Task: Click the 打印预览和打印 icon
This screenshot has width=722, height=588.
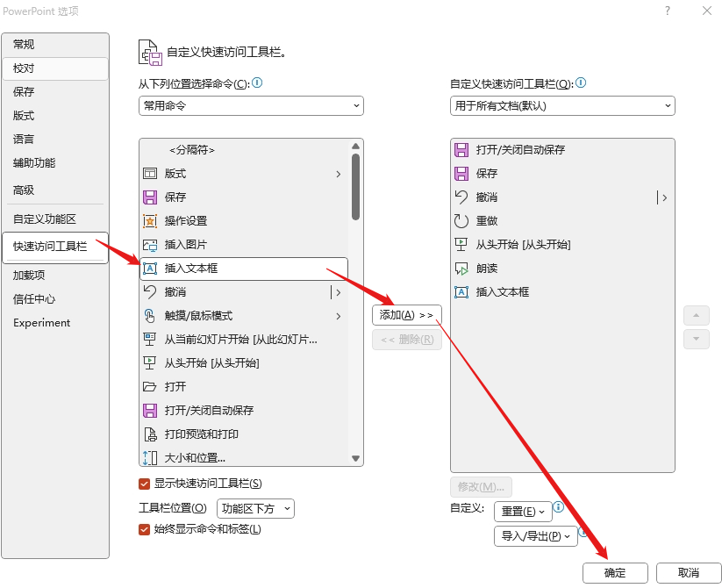Action: 150,434
